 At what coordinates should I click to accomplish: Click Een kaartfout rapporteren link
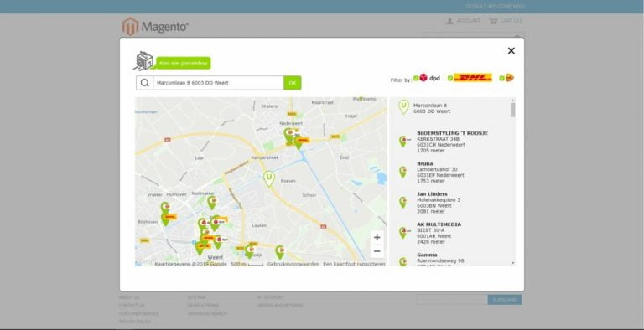pyautogui.click(x=354, y=264)
